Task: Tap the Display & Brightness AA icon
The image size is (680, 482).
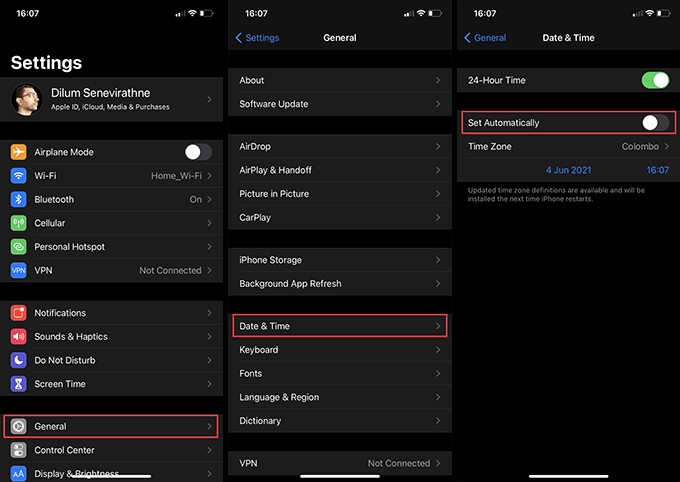Action: point(18,473)
